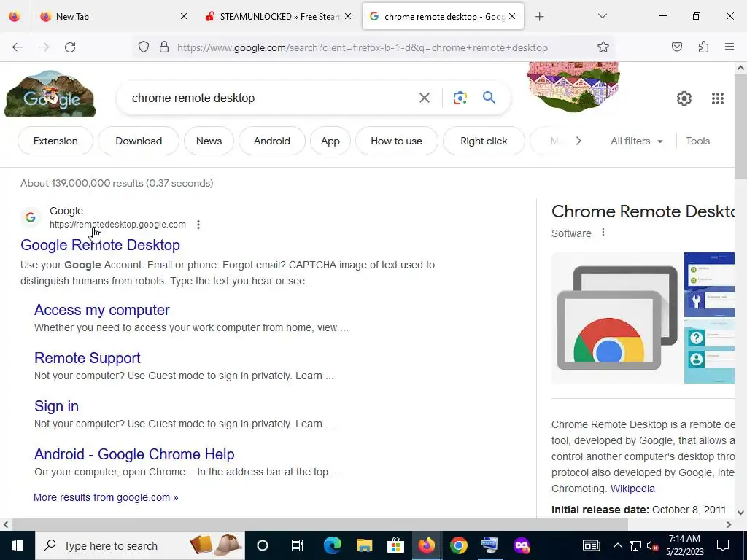Open Android - Google Chrome Help link
Image resolution: width=747 pixels, height=560 pixels.
tap(134, 454)
